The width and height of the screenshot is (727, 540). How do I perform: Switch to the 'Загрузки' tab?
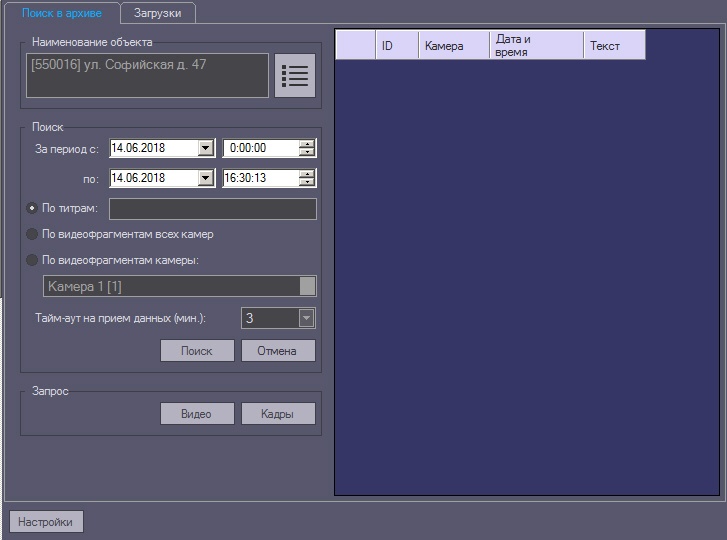(x=158, y=12)
